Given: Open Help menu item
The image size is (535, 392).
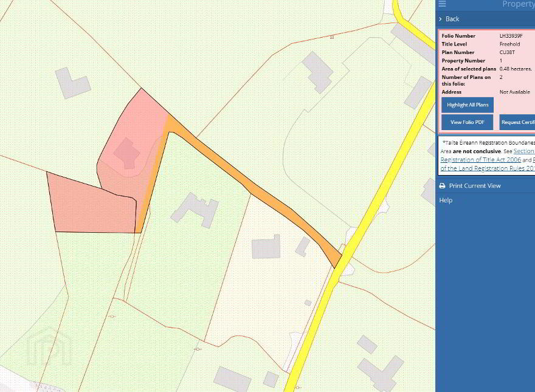Looking at the screenshot, I should point(446,201).
